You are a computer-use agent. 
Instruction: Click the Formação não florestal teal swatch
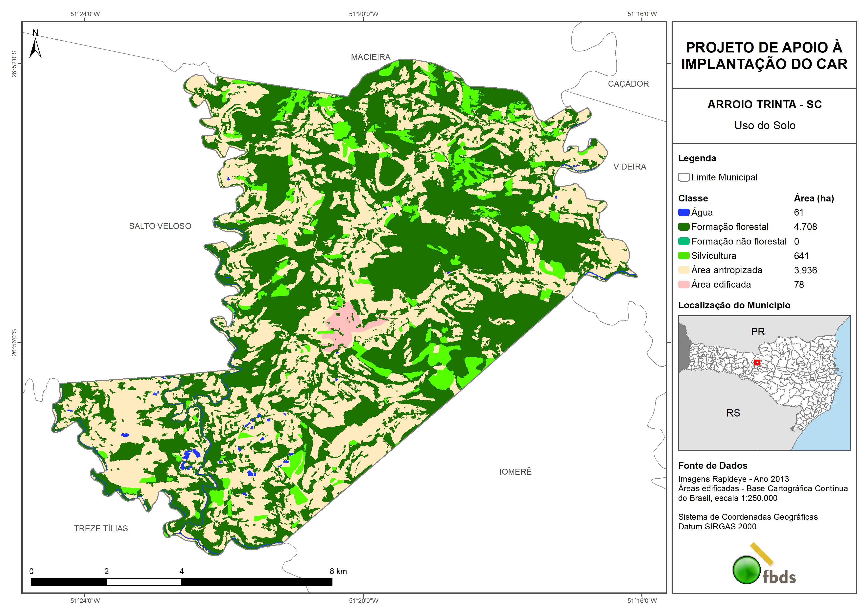click(x=683, y=241)
